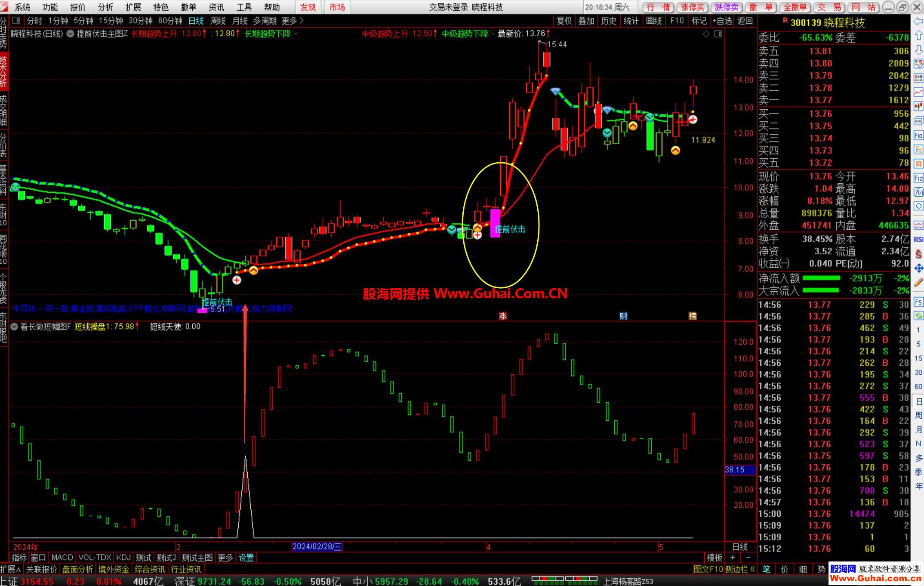Click the F12 sidebar icon
The width and height of the screenshot is (924, 586).
point(918,178)
